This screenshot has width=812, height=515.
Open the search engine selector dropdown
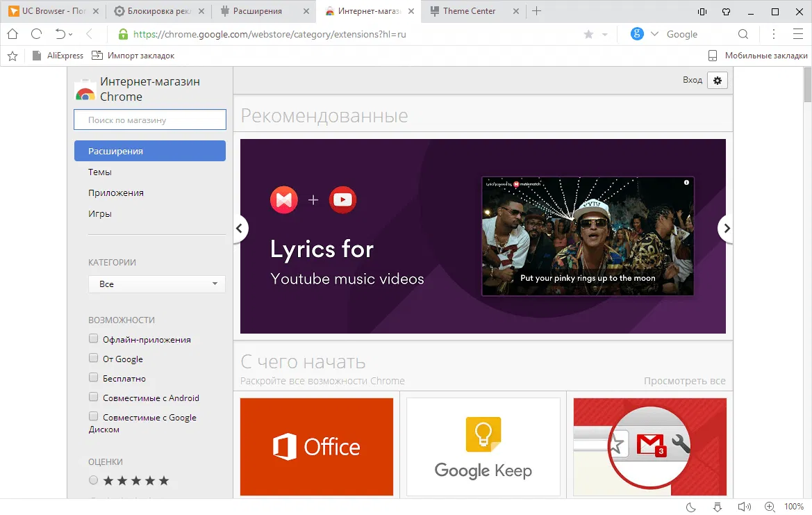tap(656, 34)
